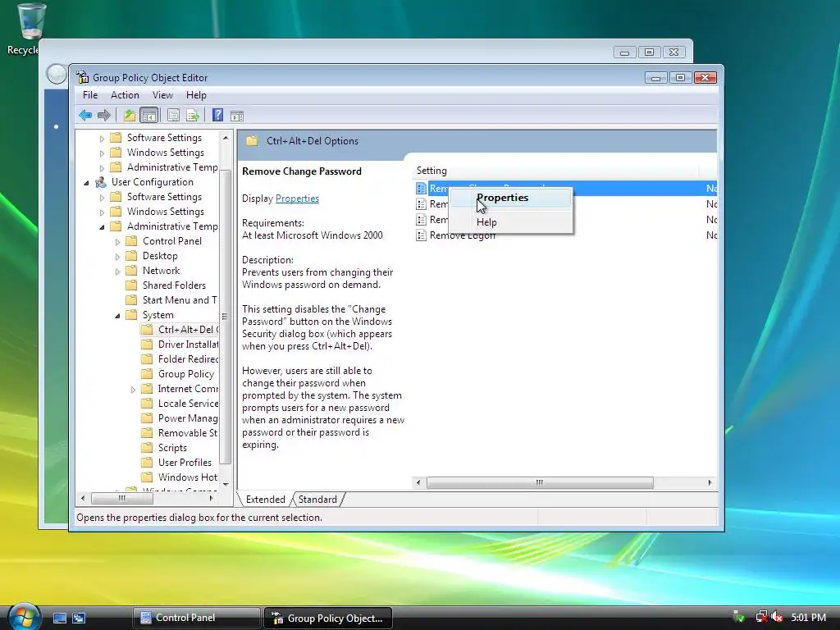Click the Setting column header
This screenshot has width=840, height=630.
(555, 171)
